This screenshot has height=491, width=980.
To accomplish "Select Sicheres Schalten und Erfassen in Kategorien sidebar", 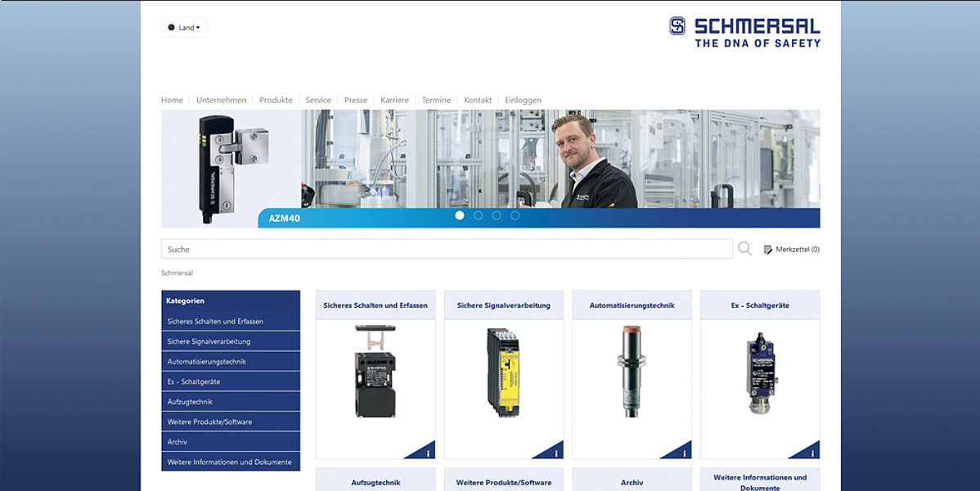I will (x=231, y=322).
